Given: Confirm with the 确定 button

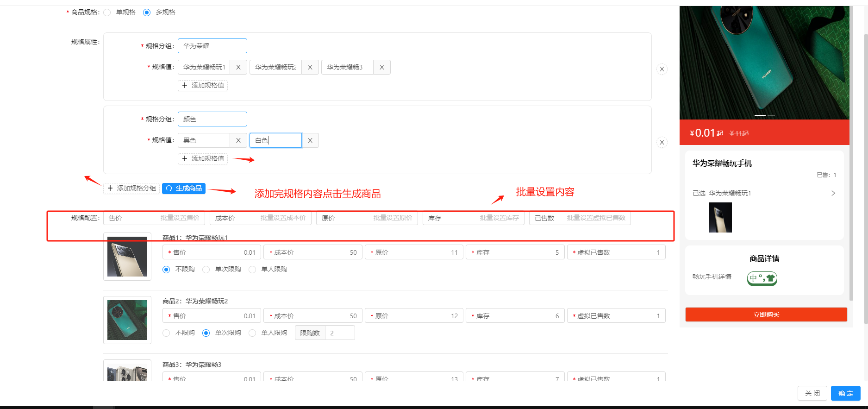Looking at the screenshot, I should [x=846, y=393].
